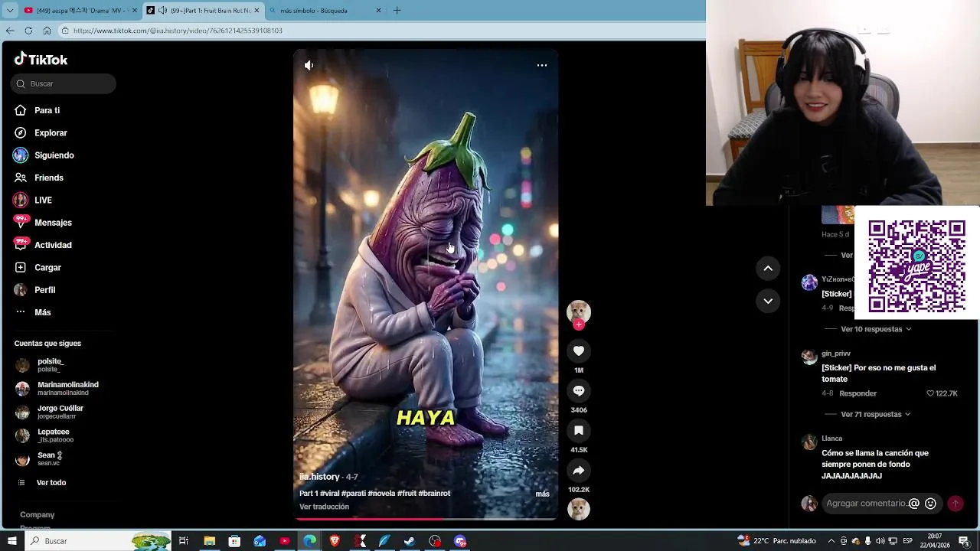Viewport: 980px width, 551px height.
Task: Go to the next video with down chevron
Action: [x=768, y=301]
